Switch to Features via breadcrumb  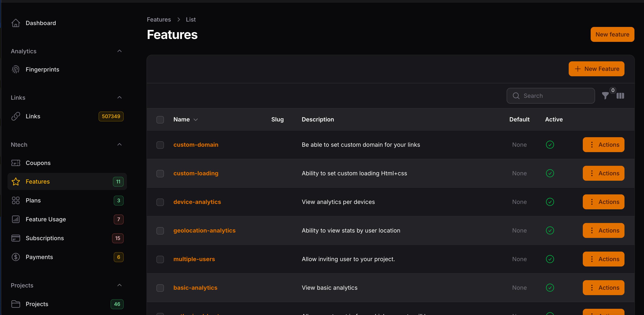pos(159,19)
